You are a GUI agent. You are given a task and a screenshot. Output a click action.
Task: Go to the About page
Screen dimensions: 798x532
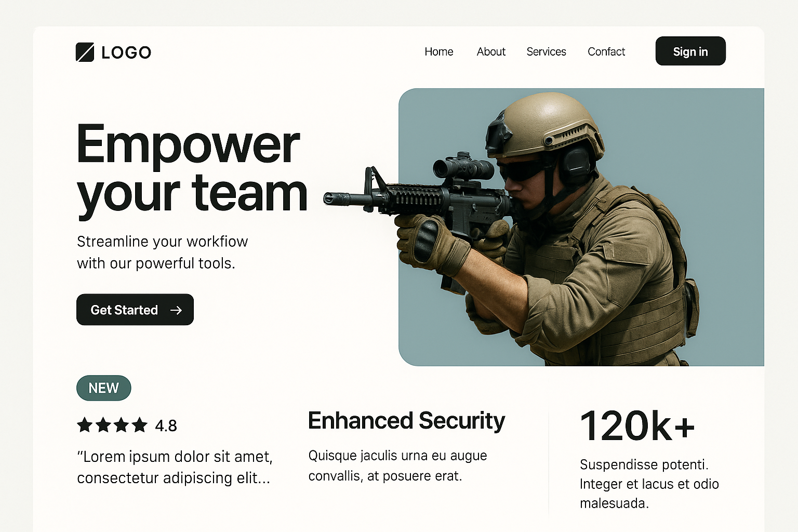(x=491, y=51)
